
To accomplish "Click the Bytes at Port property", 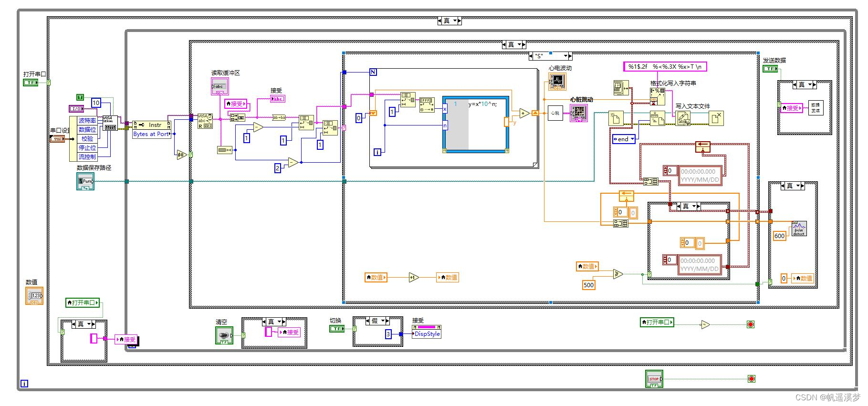I will coord(151,134).
